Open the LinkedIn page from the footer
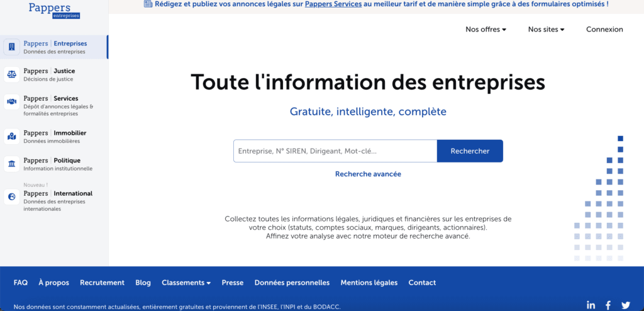This screenshot has height=311, width=644. click(x=591, y=305)
